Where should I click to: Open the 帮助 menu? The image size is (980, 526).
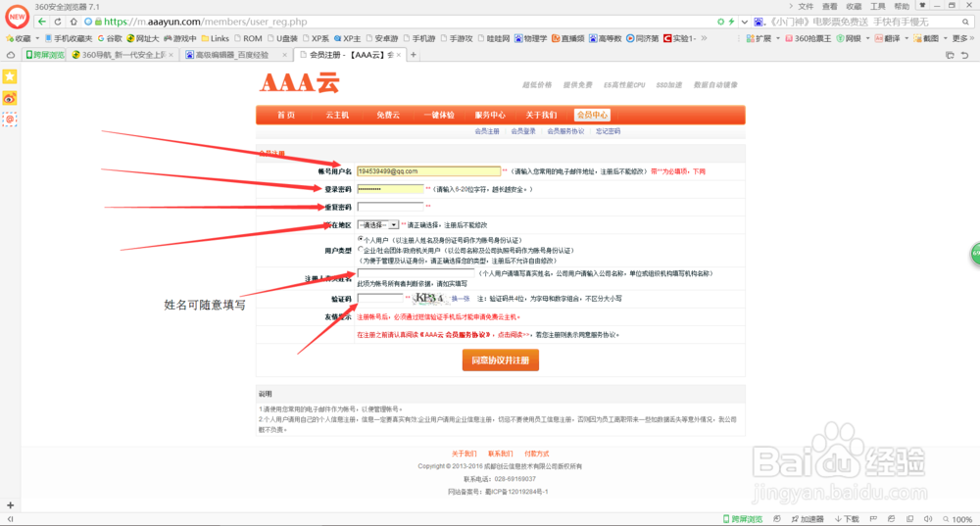point(902,6)
